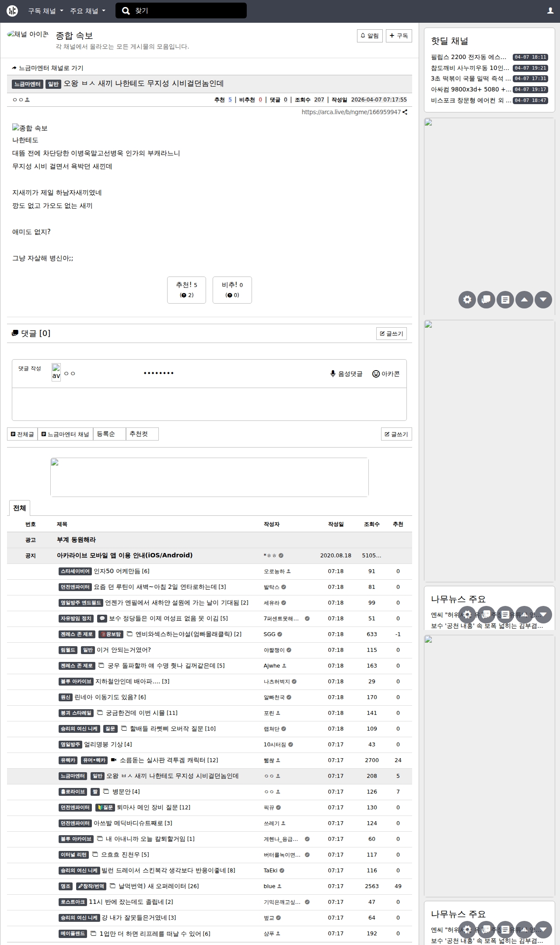Open the ad row 부계 동원해라
The width and height of the screenshot is (560, 945).
click(76, 539)
